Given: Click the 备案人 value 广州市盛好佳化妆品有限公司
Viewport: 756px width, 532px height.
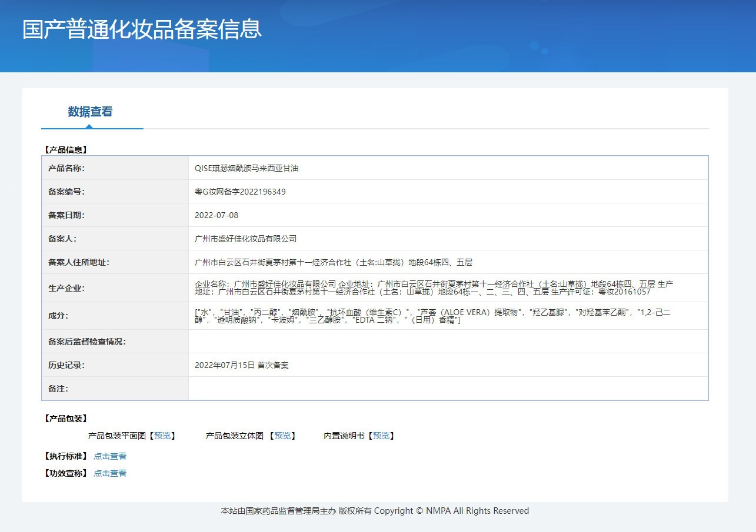Looking at the screenshot, I should [245, 239].
